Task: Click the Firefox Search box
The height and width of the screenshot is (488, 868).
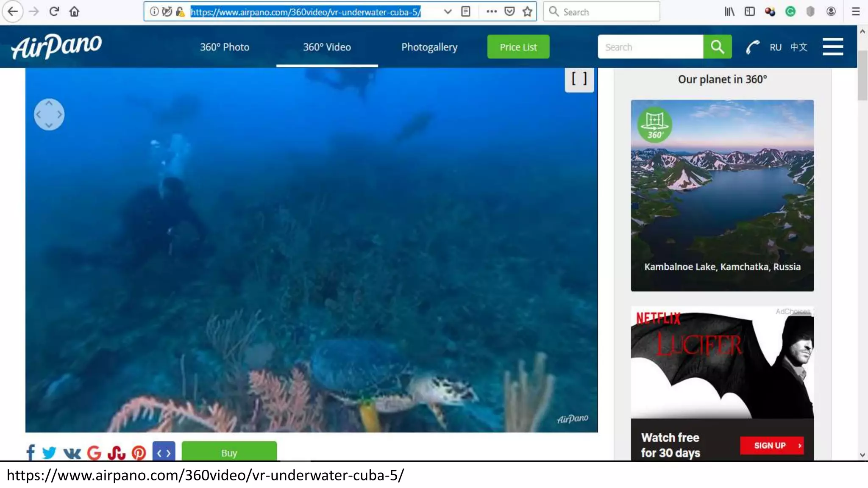Action: click(602, 12)
